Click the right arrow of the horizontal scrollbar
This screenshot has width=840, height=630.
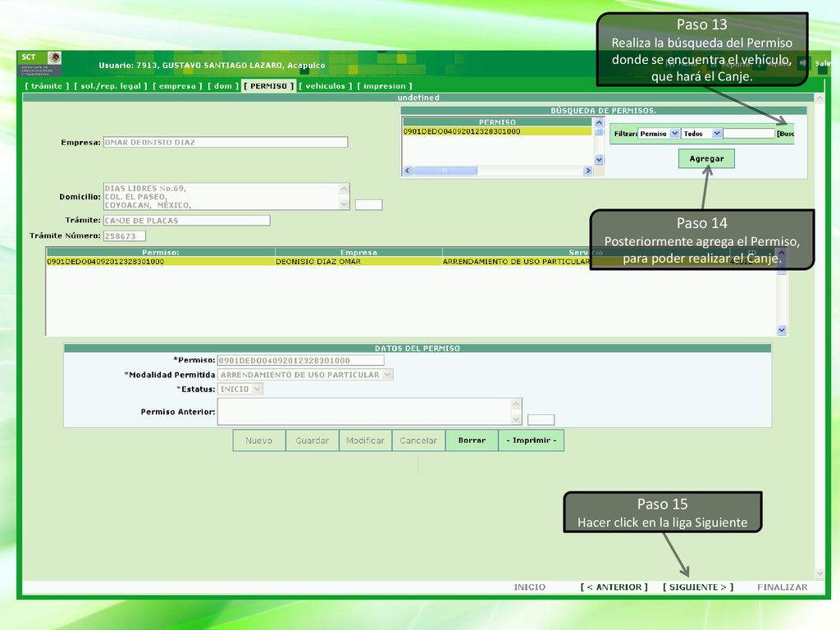tap(587, 171)
